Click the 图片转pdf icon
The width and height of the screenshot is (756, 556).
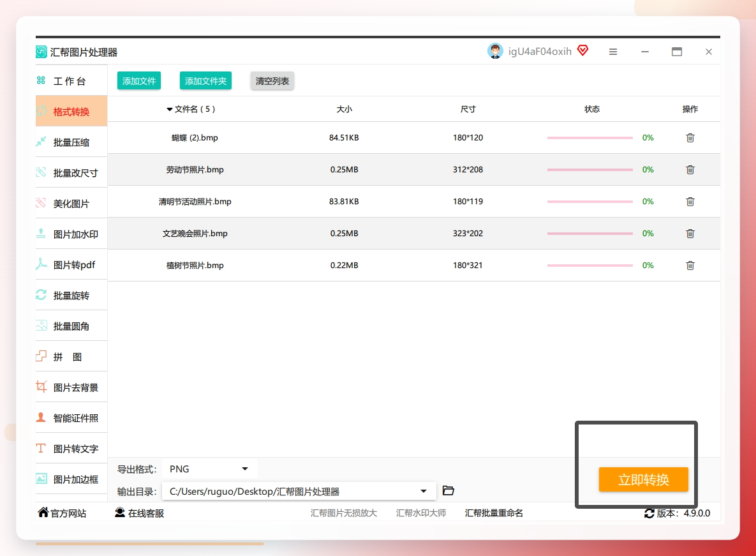coord(41,264)
